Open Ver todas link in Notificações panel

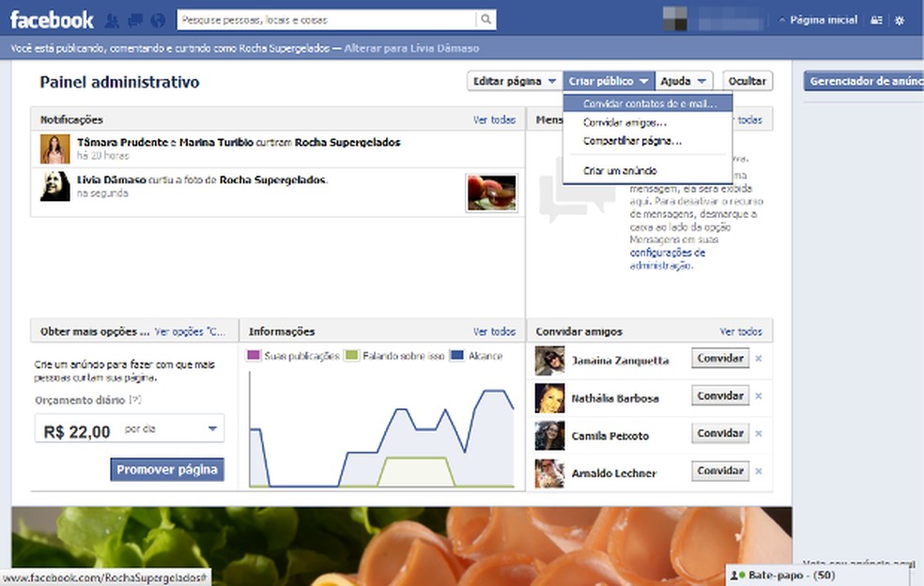(x=494, y=119)
